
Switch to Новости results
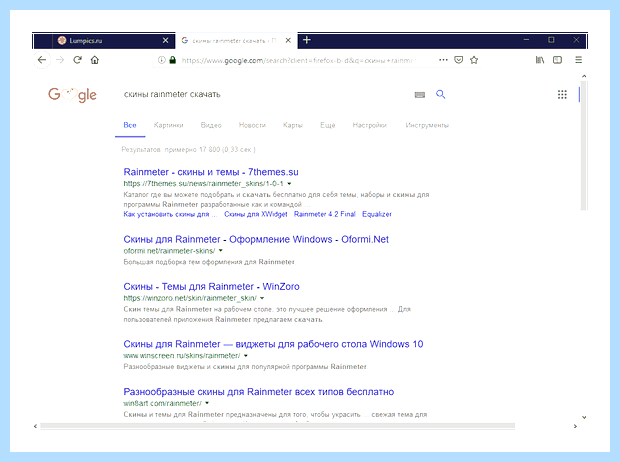252,125
